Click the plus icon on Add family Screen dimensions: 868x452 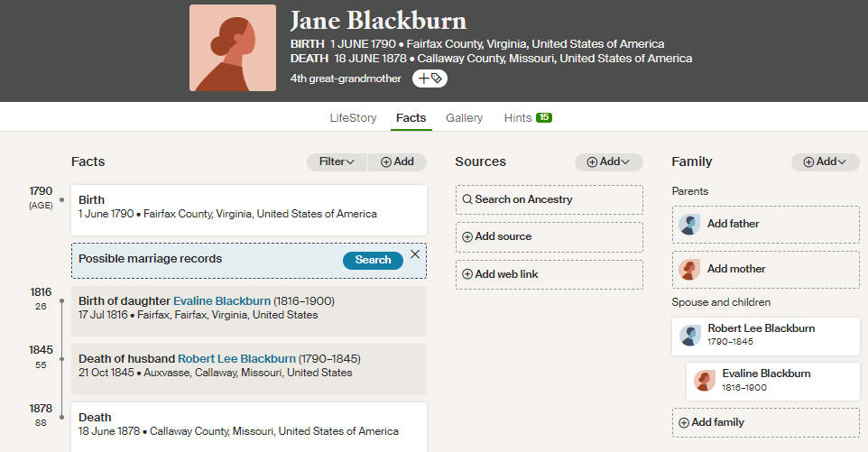coord(684,422)
